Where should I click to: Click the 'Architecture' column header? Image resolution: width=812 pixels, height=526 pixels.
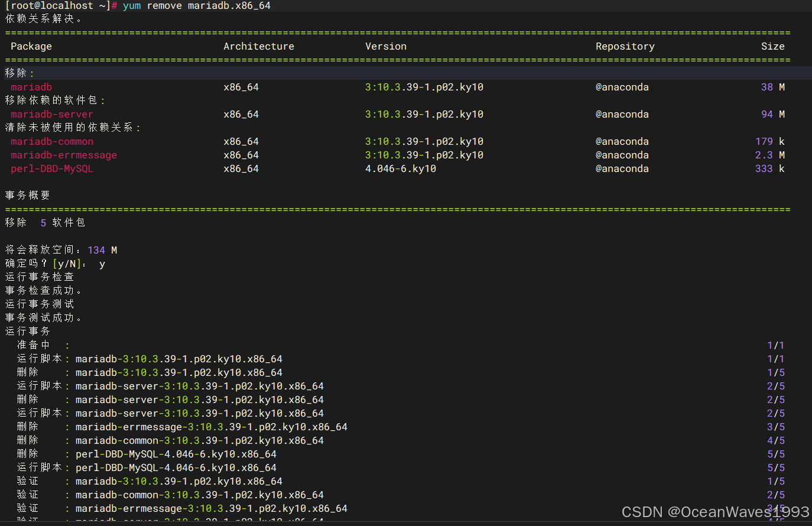(259, 46)
